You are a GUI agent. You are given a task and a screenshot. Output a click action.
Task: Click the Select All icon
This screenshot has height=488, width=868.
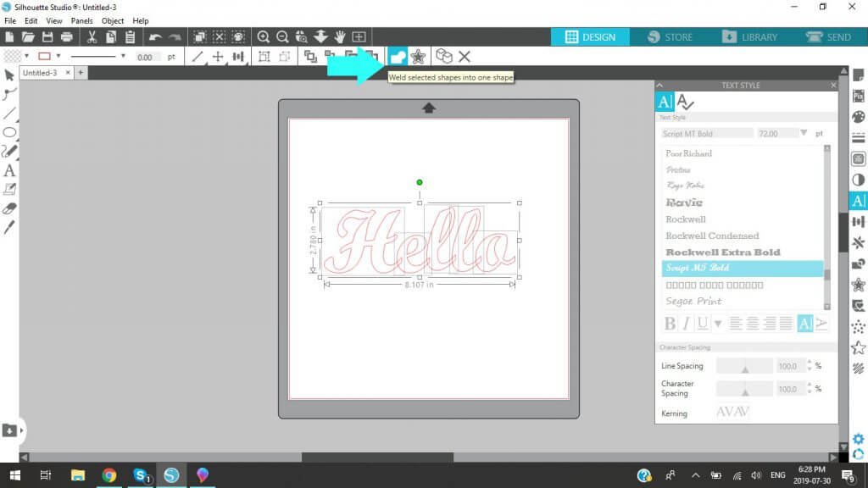click(x=200, y=37)
